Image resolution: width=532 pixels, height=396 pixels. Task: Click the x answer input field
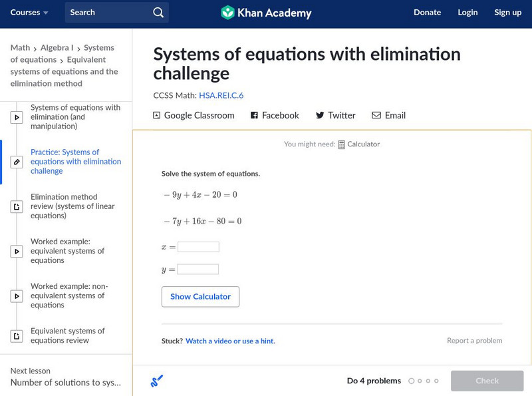[198, 247]
